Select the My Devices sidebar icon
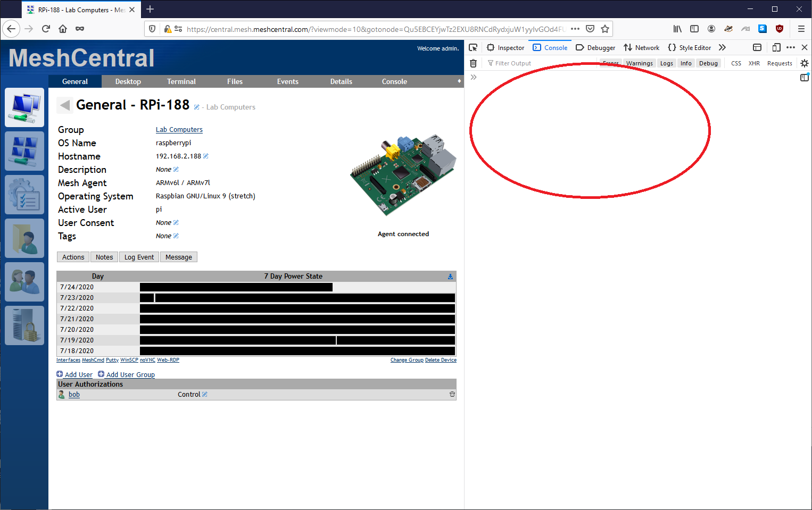The height and width of the screenshot is (510, 812). click(x=24, y=107)
